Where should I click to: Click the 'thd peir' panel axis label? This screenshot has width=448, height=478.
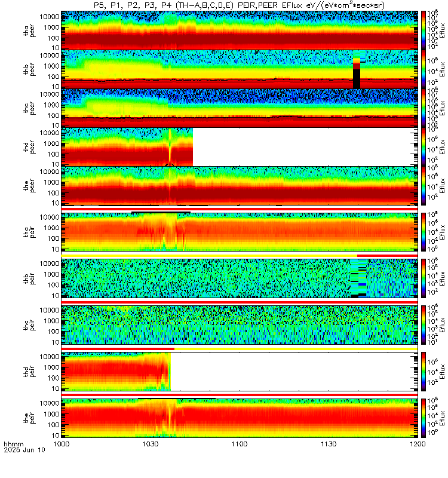(29, 371)
